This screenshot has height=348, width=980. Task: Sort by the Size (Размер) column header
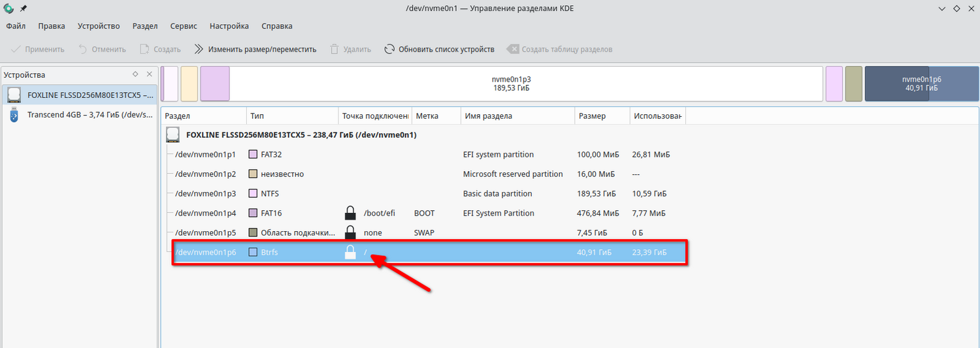(x=592, y=116)
